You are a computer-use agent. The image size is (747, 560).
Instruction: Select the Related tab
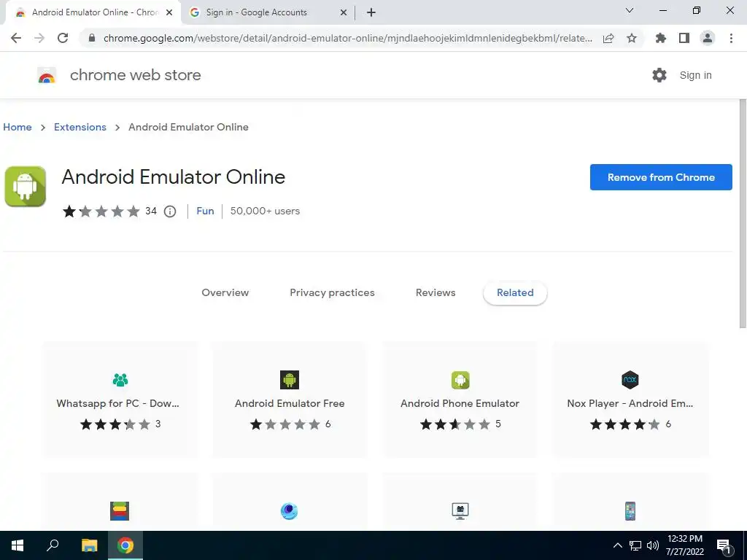point(515,292)
